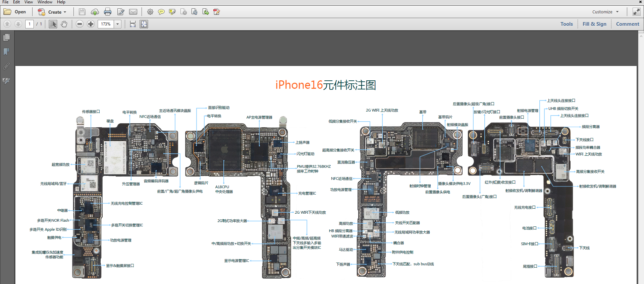644x284 pixels.
Task: Add a sticky note comment
Action: [161, 12]
